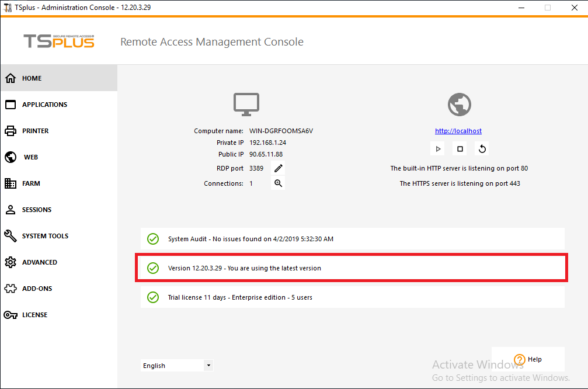The width and height of the screenshot is (588, 389).
Task: Go to the Applications section
Action: (x=44, y=105)
